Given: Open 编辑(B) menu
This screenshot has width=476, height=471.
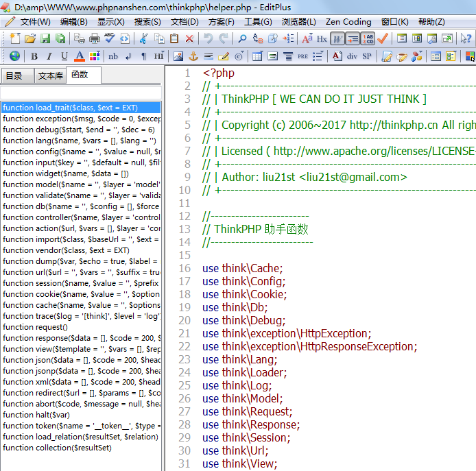Looking at the screenshot, I should (x=74, y=22).
